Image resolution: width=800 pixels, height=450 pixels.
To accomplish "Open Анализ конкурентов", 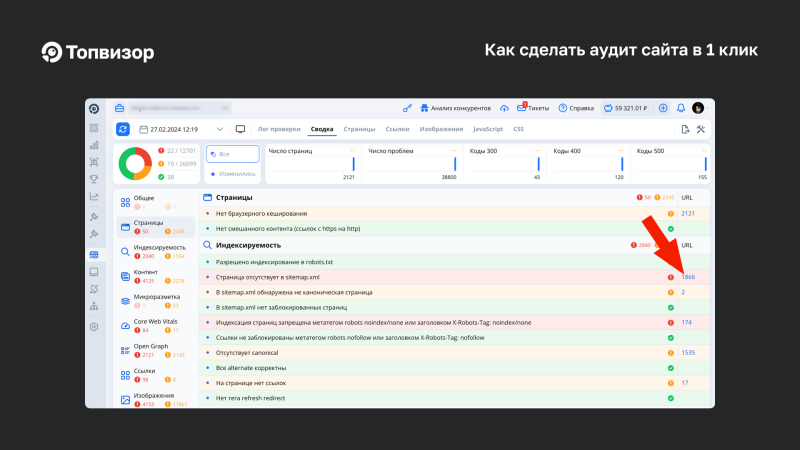I will (x=456, y=108).
